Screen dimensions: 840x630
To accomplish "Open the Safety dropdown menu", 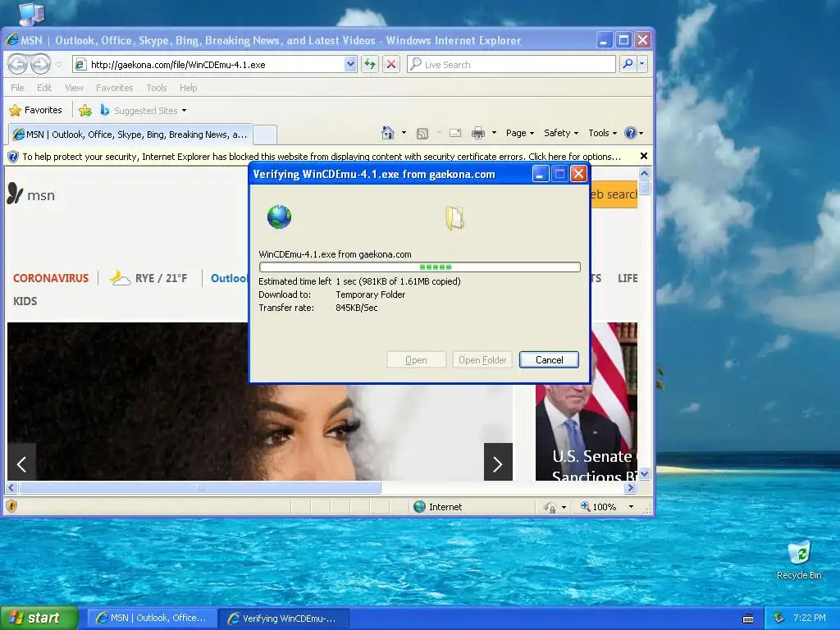I will pos(561,133).
